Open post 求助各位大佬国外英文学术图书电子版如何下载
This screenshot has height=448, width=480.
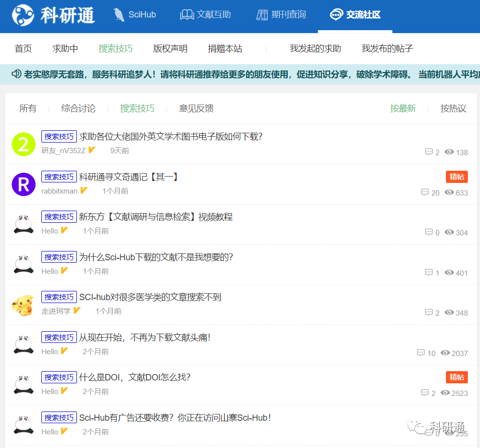pos(171,136)
